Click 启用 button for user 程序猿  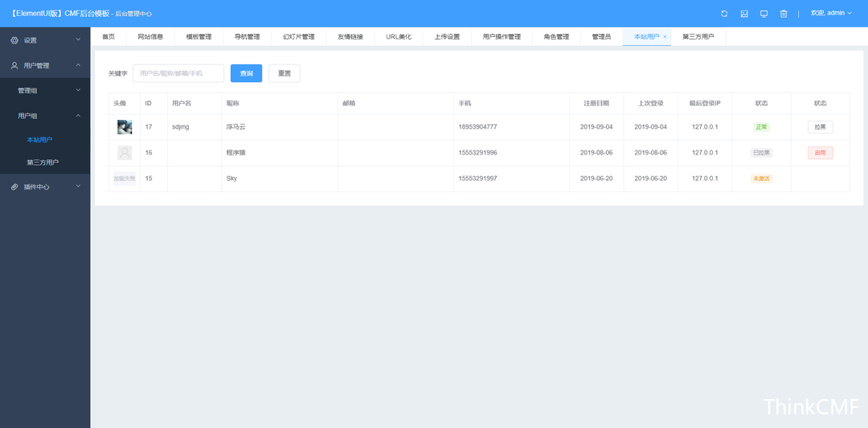pyautogui.click(x=820, y=153)
